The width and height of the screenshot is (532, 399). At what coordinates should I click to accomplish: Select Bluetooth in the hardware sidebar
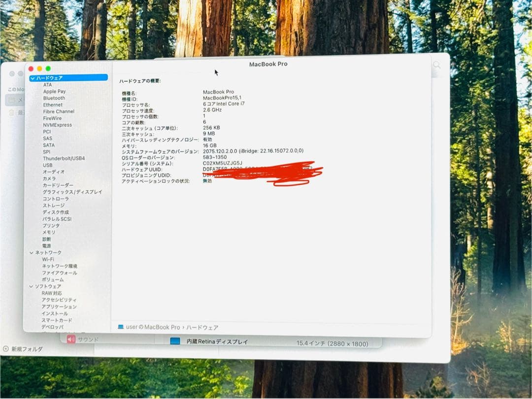[x=54, y=98]
